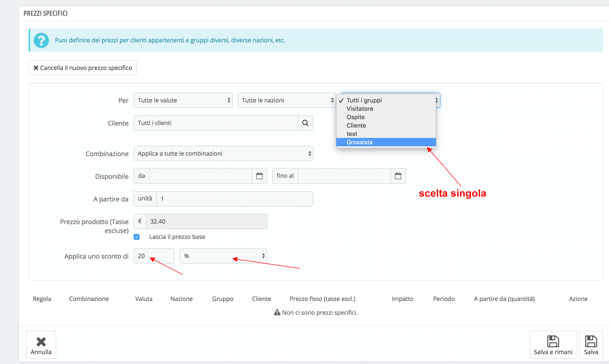Open the 'fino al' end date calendar icon
The width and height of the screenshot is (609, 364).
tap(398, 176)
